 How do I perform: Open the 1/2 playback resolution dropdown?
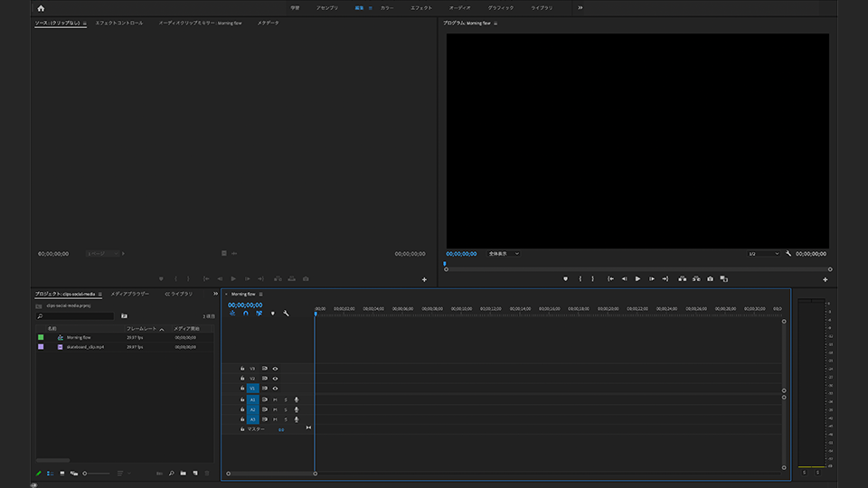coord(762,254)
